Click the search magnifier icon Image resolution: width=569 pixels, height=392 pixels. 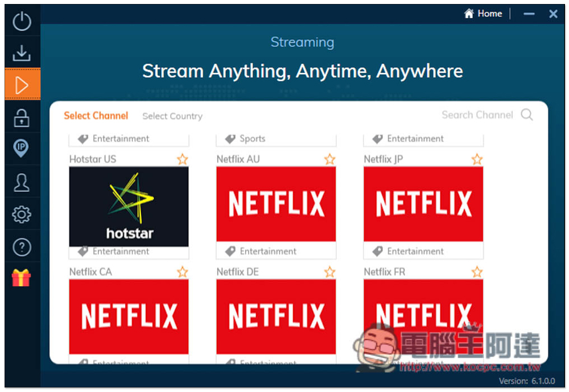coord(527,115)
